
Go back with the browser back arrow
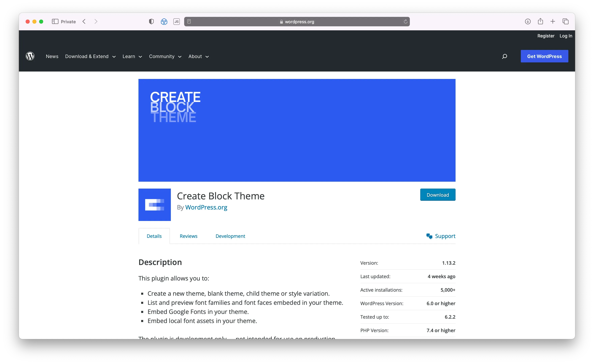point(84,21)
